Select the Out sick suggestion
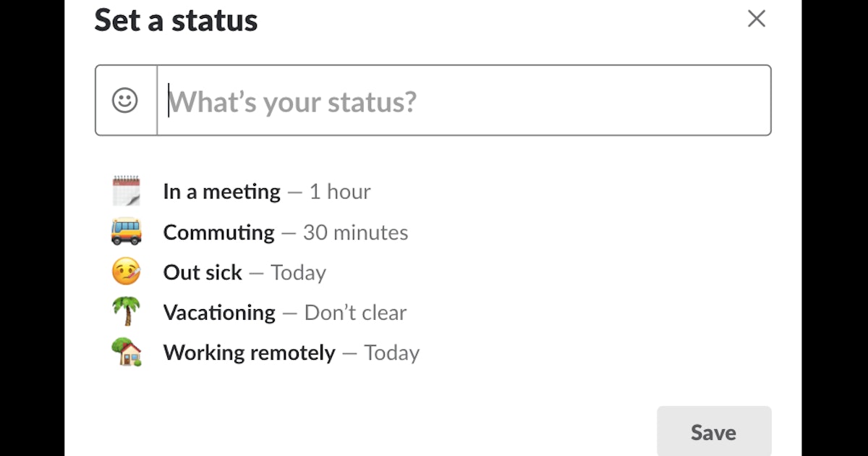The height and width of the screenshot is (456, 868). pyautogui.click(x=203, y=272)
